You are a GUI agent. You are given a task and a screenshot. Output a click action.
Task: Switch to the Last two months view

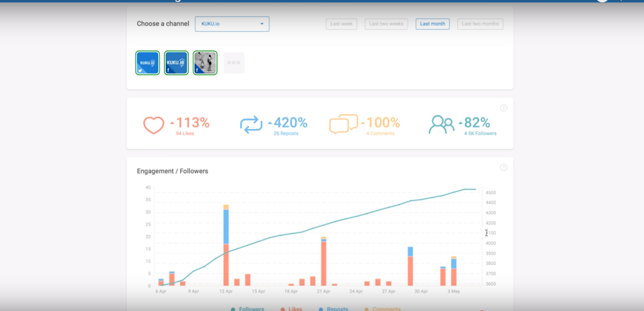point(480,24)
